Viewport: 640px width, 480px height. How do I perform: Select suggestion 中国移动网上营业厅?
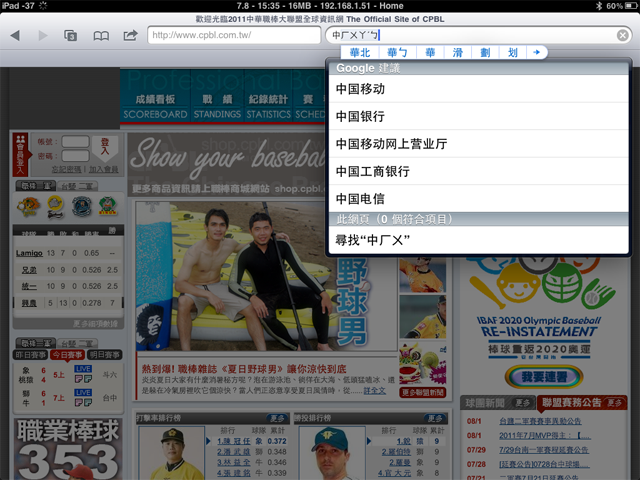click(478, 144)
